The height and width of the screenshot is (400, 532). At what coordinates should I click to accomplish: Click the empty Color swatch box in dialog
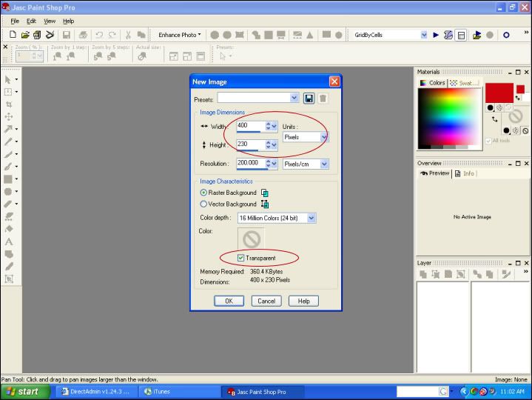point(251,239)
